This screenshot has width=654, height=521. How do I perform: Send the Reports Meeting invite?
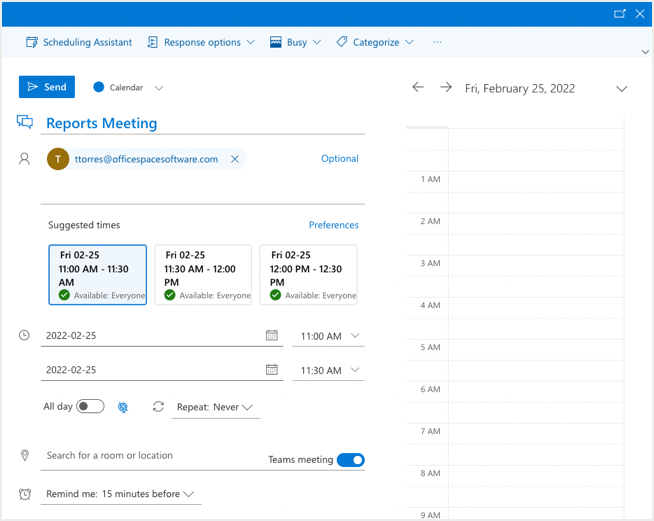[x=47, y=87]
